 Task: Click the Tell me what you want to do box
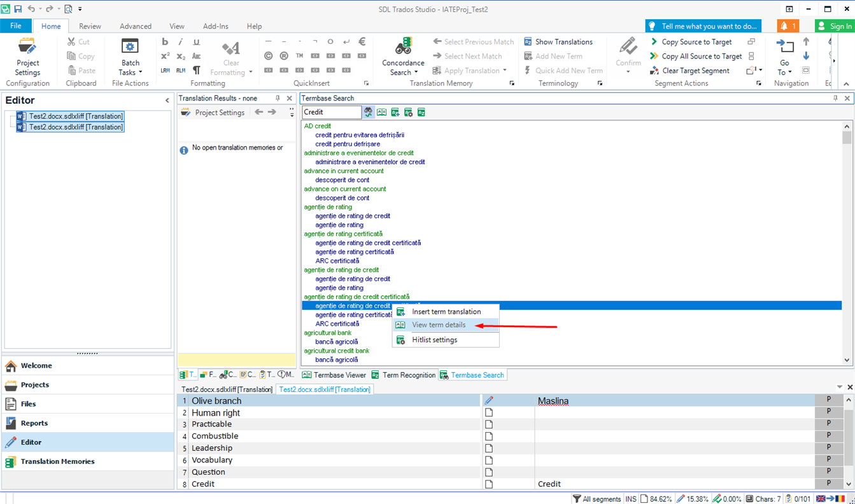703,26
